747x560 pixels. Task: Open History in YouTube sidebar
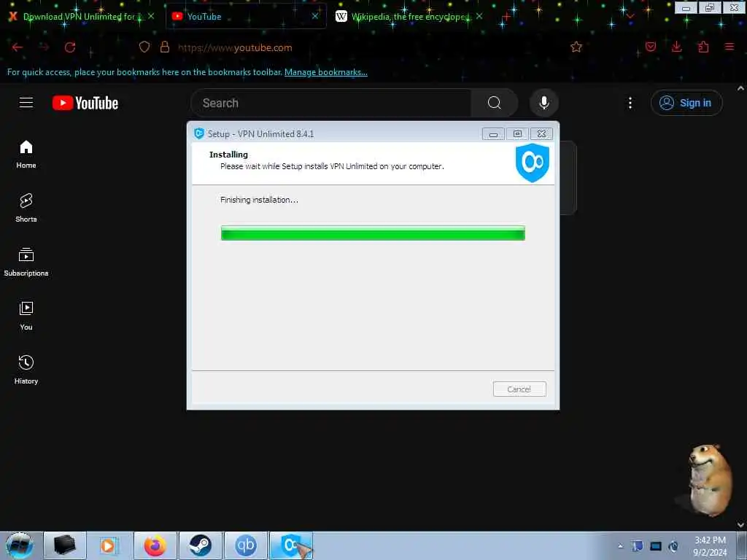(26, 370)
